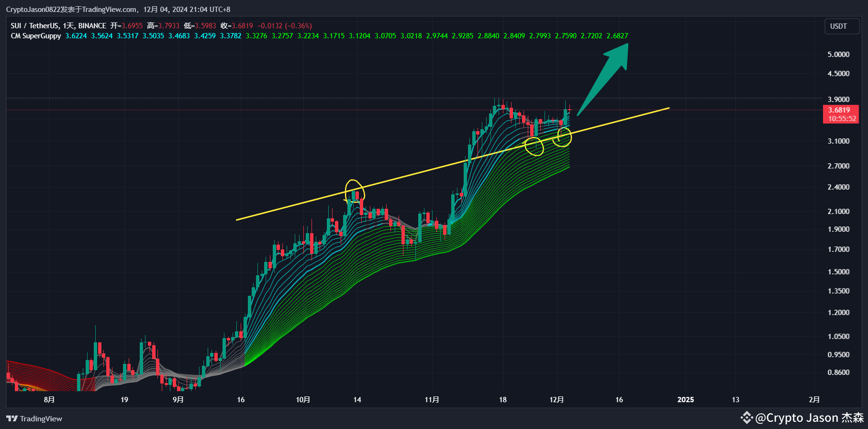Click the 1.7000 price scale label
This screenshot has width=868, height=429.
[x=838, y=249]
